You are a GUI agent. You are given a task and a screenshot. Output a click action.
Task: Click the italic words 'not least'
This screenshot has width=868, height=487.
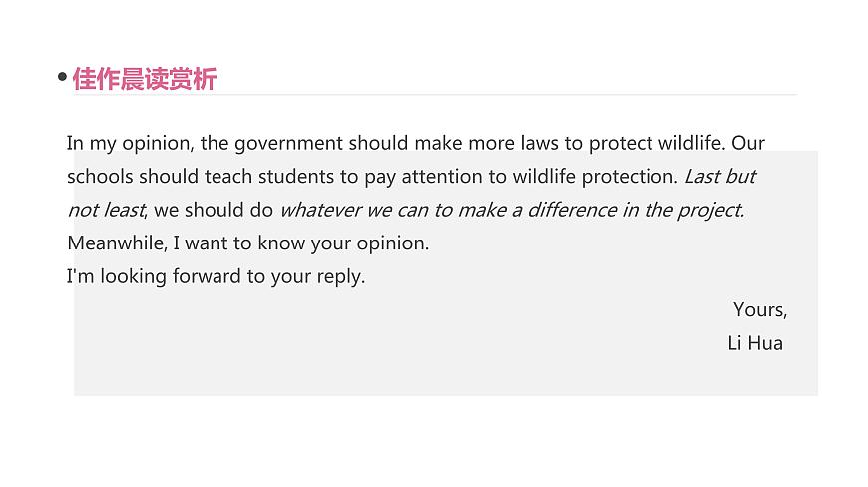[107, 210]
